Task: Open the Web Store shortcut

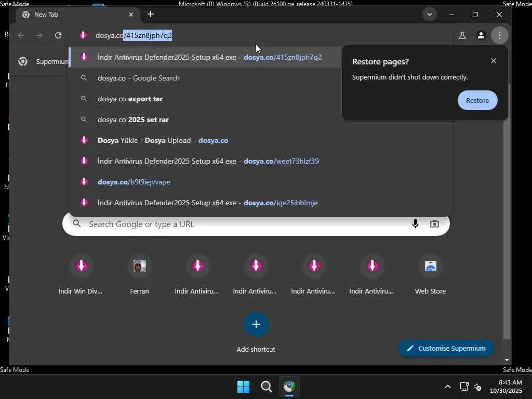Action: (430, 275)
